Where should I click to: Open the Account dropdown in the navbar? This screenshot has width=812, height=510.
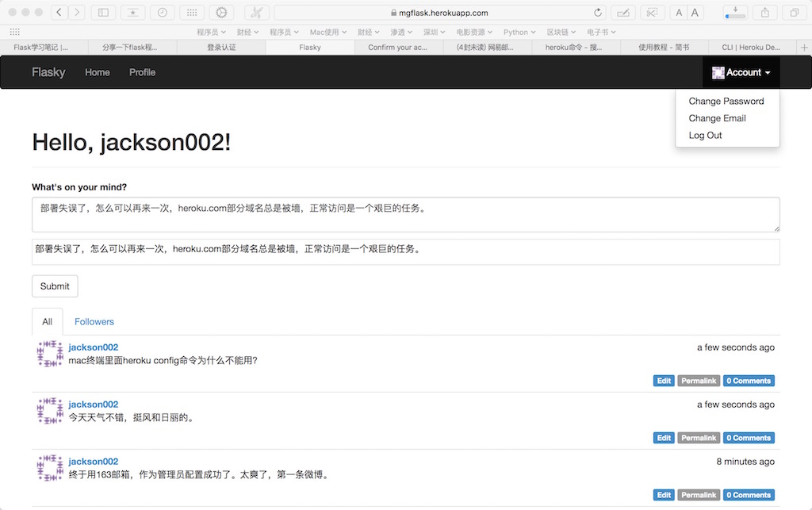point(741,72)
